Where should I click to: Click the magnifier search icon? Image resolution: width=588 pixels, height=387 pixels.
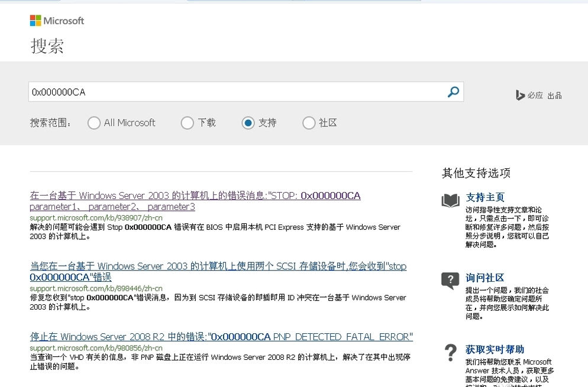[x=453, y=92]
